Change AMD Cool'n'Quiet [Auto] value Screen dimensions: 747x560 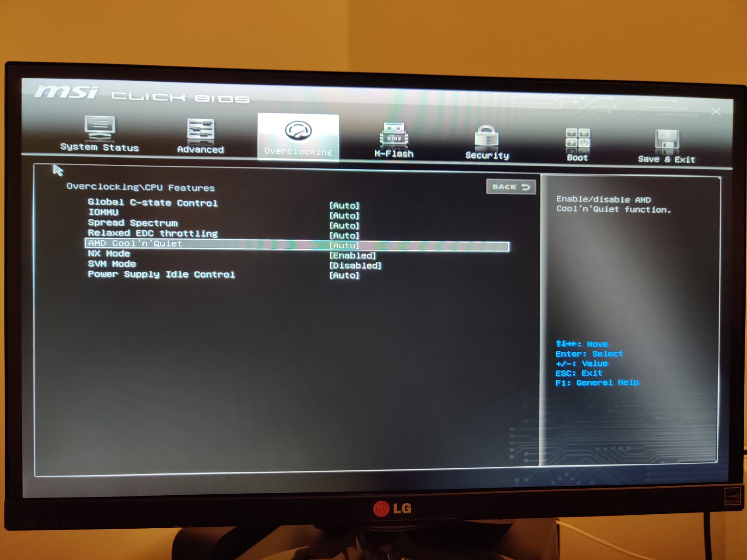pos(345,245)
